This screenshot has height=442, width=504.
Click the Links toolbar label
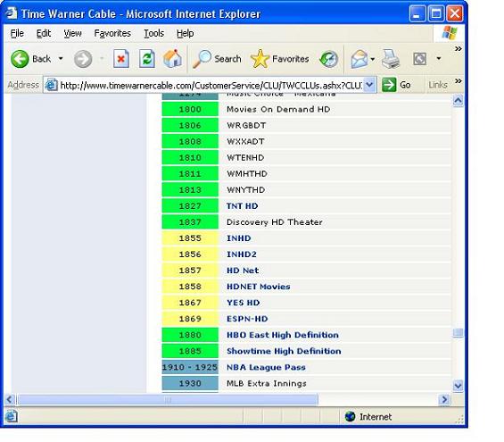(x=438, y=85)
